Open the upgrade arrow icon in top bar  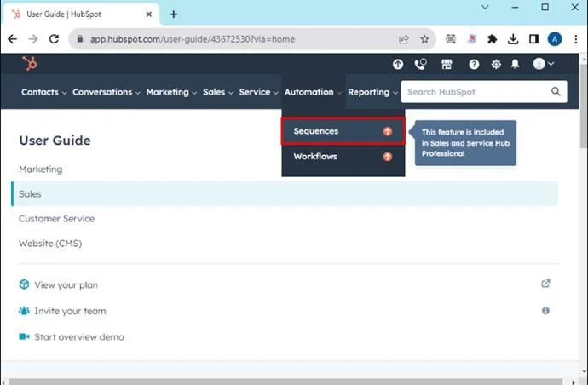click(398, 64)
